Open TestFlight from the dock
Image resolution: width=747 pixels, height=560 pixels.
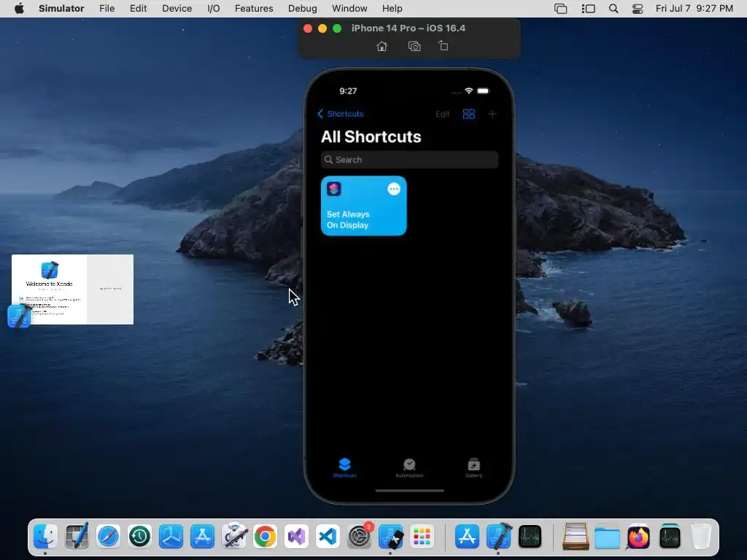(x=171, y=537)
